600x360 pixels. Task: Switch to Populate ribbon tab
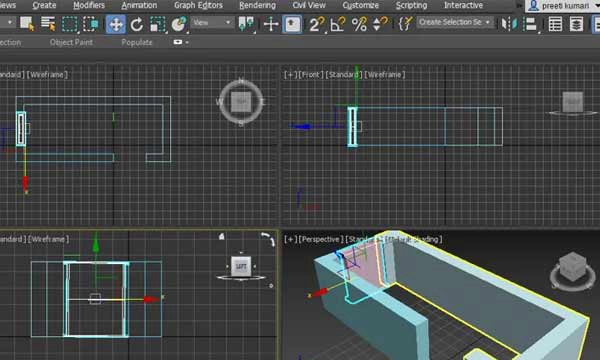pos(137,42)
